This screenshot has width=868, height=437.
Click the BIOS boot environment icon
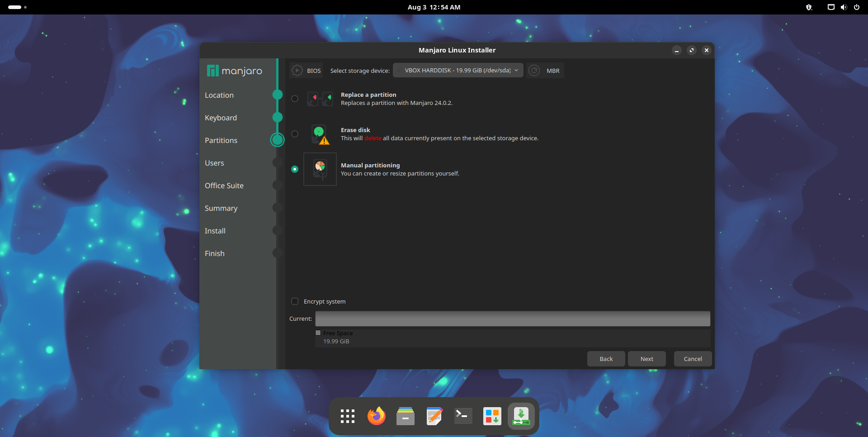tap(297, 71)
